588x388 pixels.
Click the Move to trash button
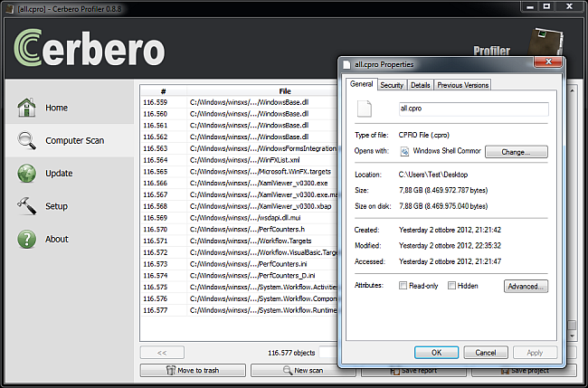pos(193,371)
